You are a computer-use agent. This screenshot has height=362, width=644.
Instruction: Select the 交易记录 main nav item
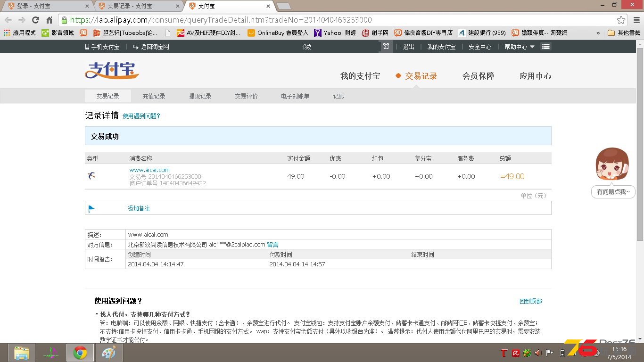421,76
